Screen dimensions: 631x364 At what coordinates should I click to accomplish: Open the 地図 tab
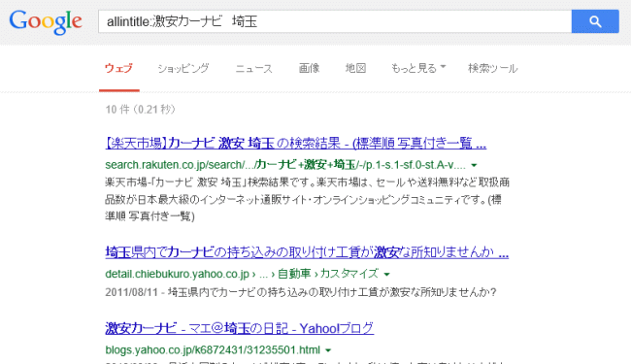click(355, 68)
